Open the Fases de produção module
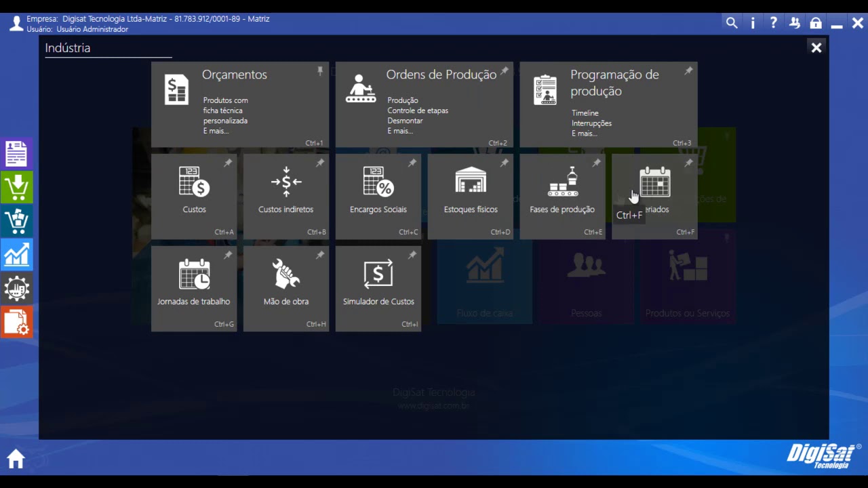Viewport: 868px width, 488px height. pos(563,197)
